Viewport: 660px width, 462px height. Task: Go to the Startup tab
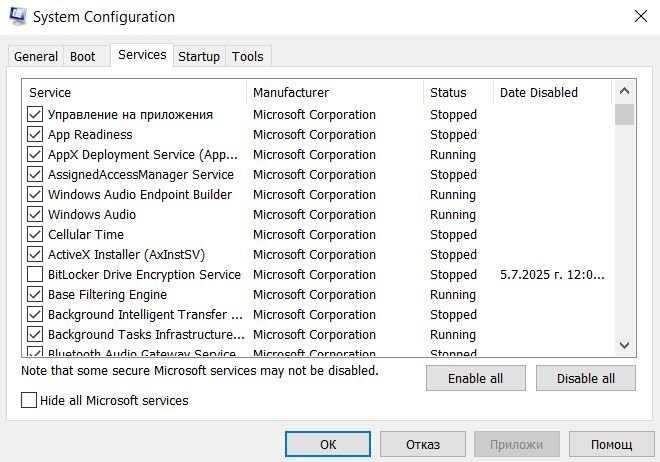click(x=199, y=56)
